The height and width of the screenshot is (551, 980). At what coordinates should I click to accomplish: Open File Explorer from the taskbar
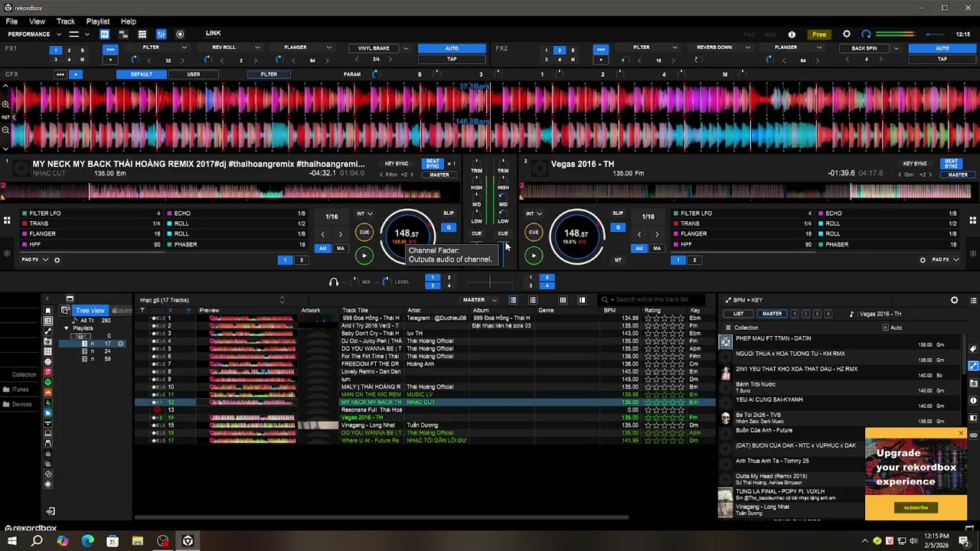tap(138, 541)
